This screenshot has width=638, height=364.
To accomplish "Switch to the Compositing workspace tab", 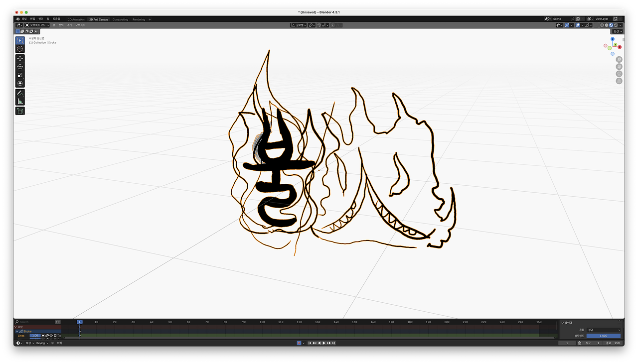I will point(120,19).
